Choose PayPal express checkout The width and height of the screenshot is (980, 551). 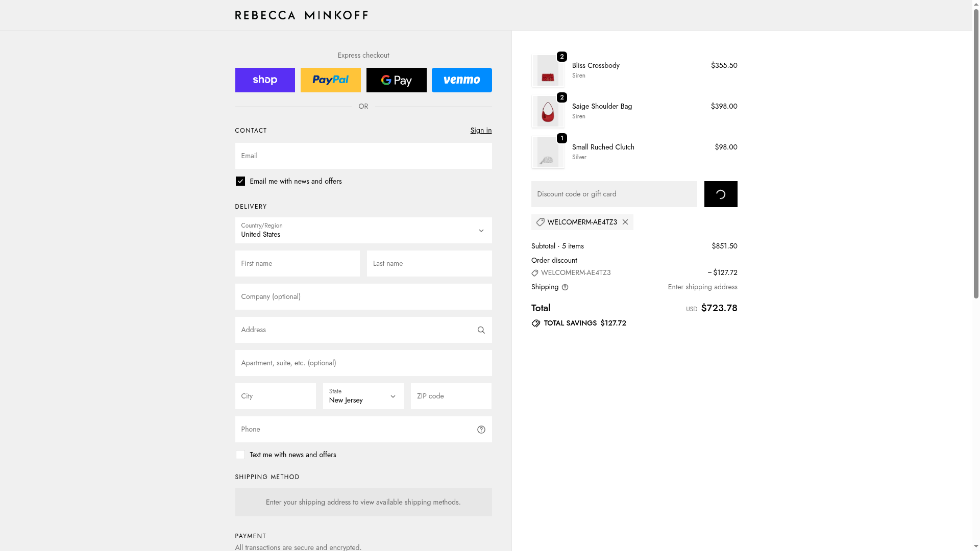pyautogui.click(x=330, y=80)
